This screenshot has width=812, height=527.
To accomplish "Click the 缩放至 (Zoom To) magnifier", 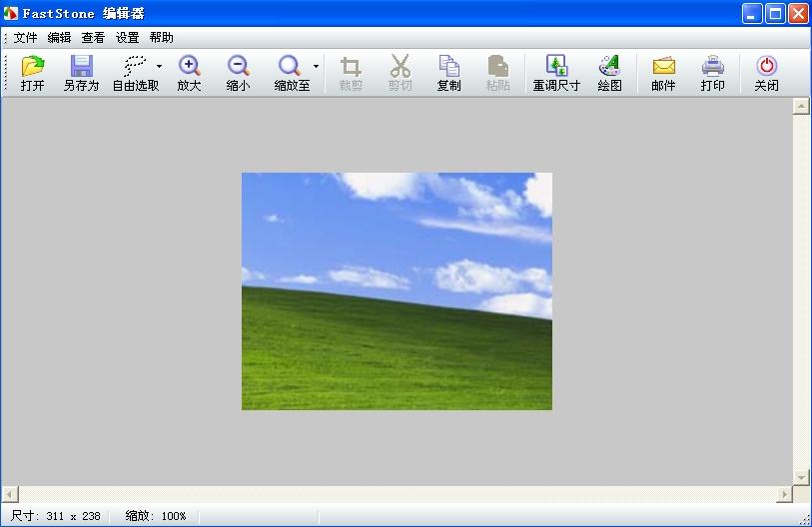I will coord(291,73).
